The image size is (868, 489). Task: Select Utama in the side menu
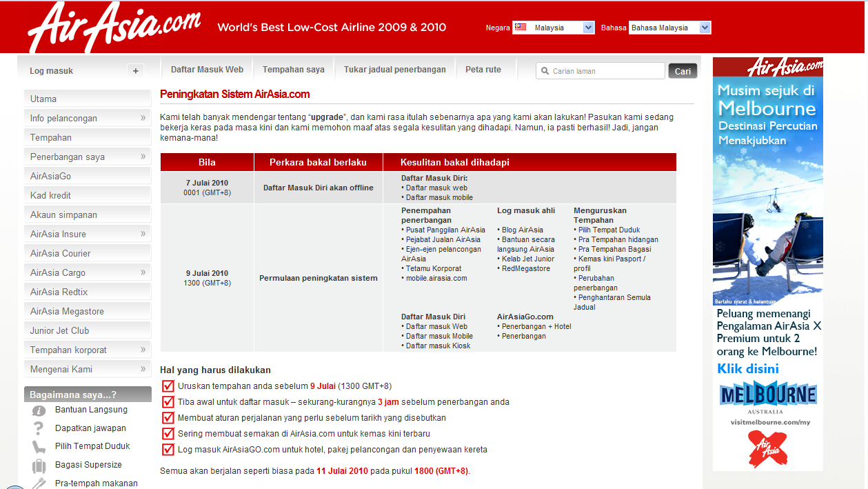[x=88, y=99]
